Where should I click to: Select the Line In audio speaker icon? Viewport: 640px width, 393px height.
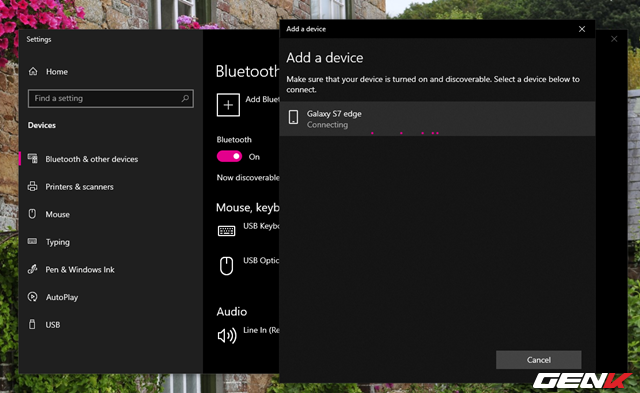[227, 335]
